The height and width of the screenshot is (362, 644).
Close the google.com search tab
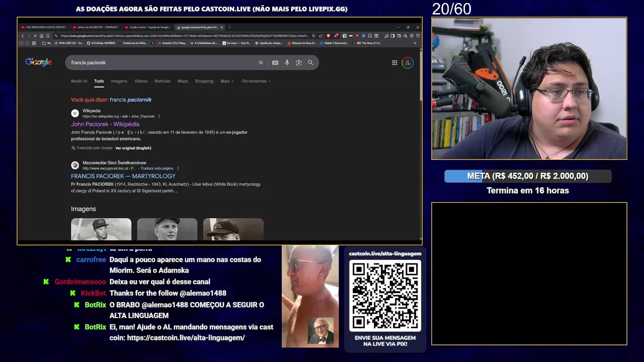(221, 27)
